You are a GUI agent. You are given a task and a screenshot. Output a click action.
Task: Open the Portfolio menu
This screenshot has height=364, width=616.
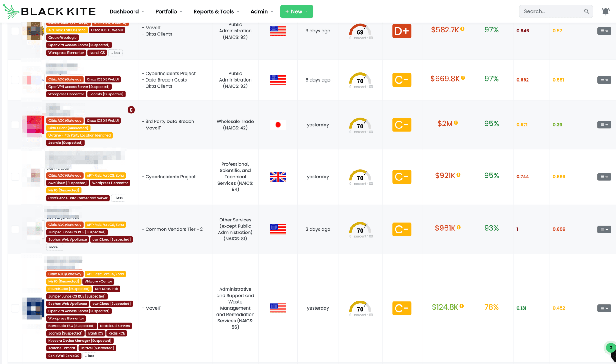tap(169, 11)
